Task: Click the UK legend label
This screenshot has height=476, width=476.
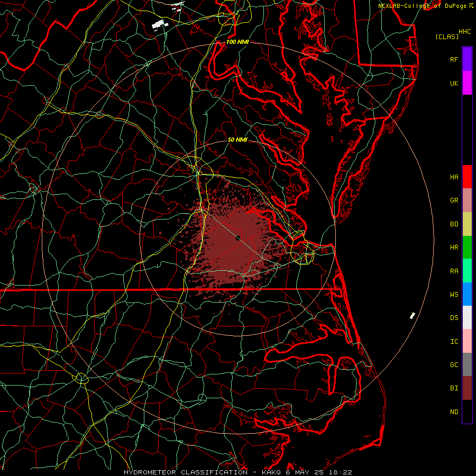Action: click(x=454, y=84)
